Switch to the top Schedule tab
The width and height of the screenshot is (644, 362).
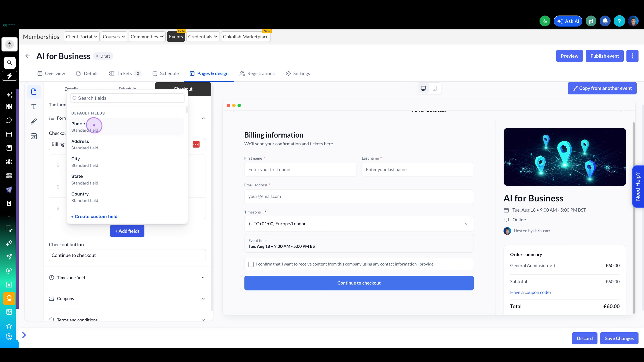point(166,74)
